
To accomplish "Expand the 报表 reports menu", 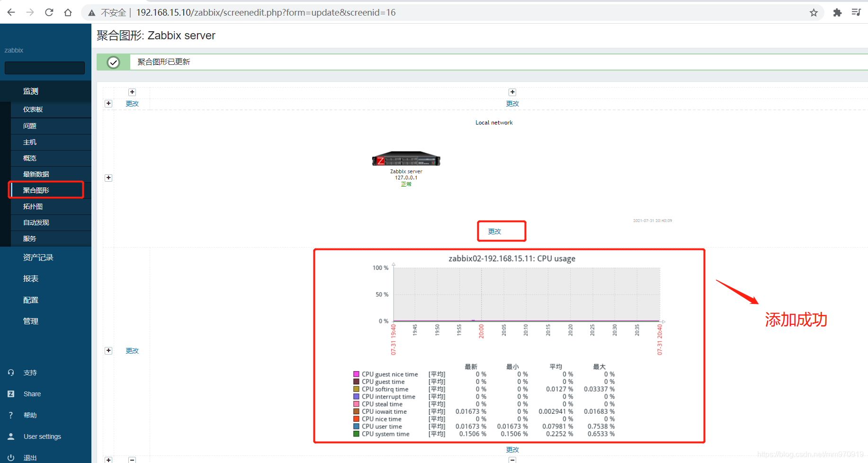I will pos(31,279).
